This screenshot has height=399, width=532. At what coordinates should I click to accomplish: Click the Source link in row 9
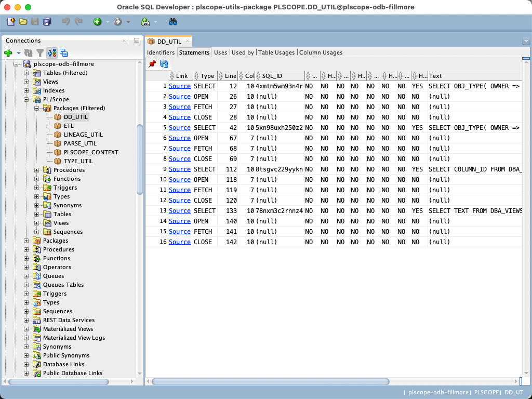(180, 169)
